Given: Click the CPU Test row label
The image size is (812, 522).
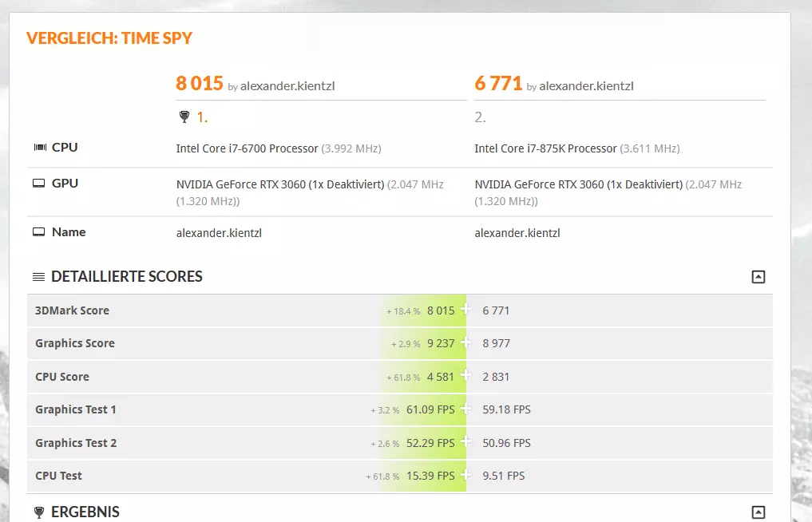Looking at the screenshot, I should point(58,476).
